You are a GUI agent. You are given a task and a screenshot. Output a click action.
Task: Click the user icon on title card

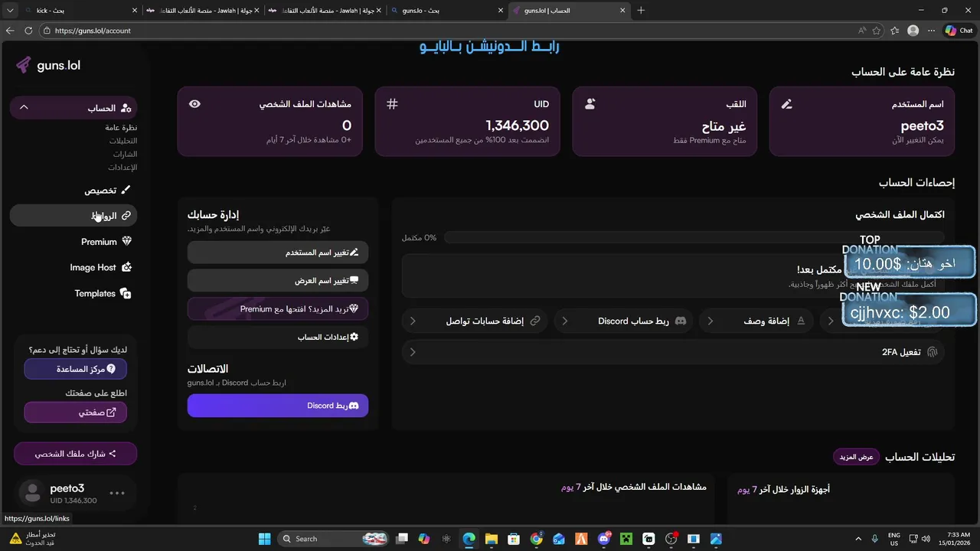[x=590, y=103]
